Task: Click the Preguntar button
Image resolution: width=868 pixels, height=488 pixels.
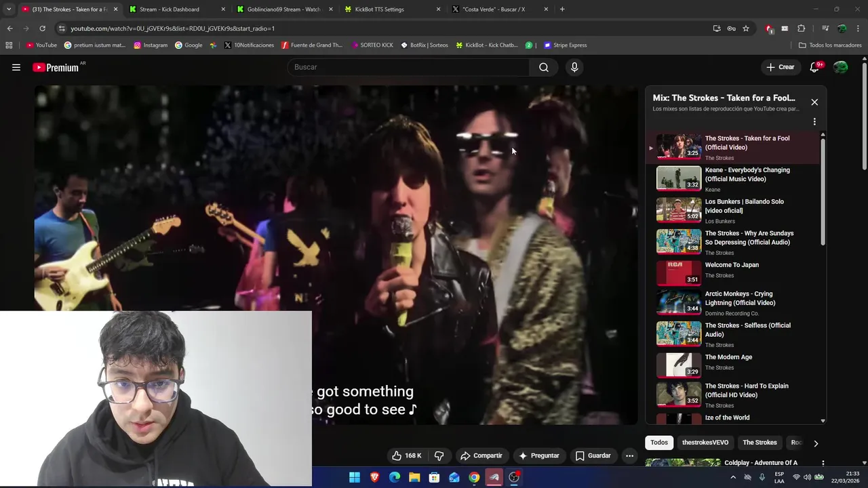Action: click(x=539, y=455)
